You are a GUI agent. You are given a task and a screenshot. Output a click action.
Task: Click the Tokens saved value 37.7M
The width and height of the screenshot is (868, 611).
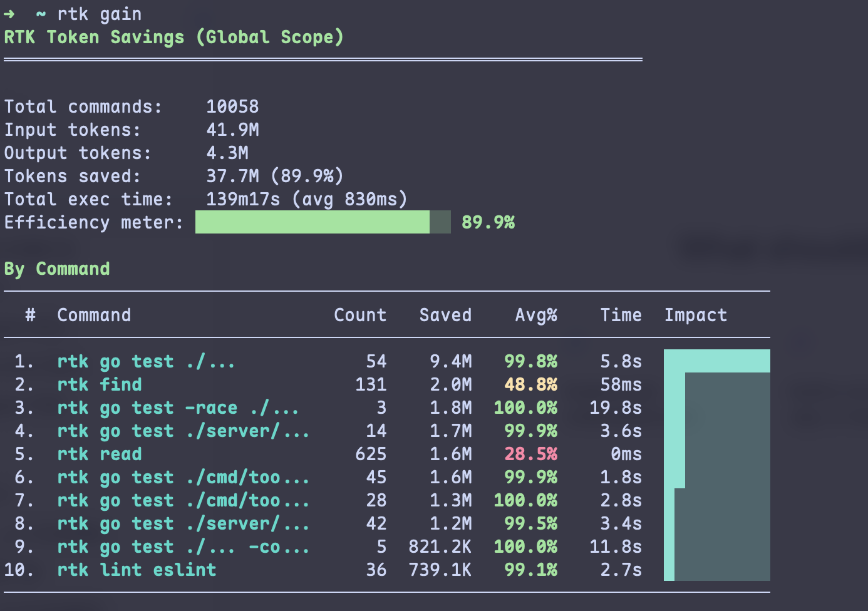(232, 176)
